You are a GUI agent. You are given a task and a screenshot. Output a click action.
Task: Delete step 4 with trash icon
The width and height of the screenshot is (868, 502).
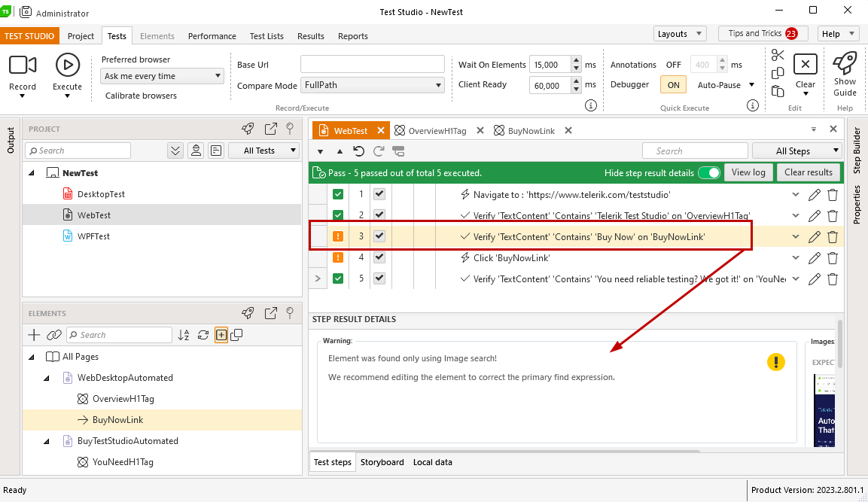(x=833, y=258)
